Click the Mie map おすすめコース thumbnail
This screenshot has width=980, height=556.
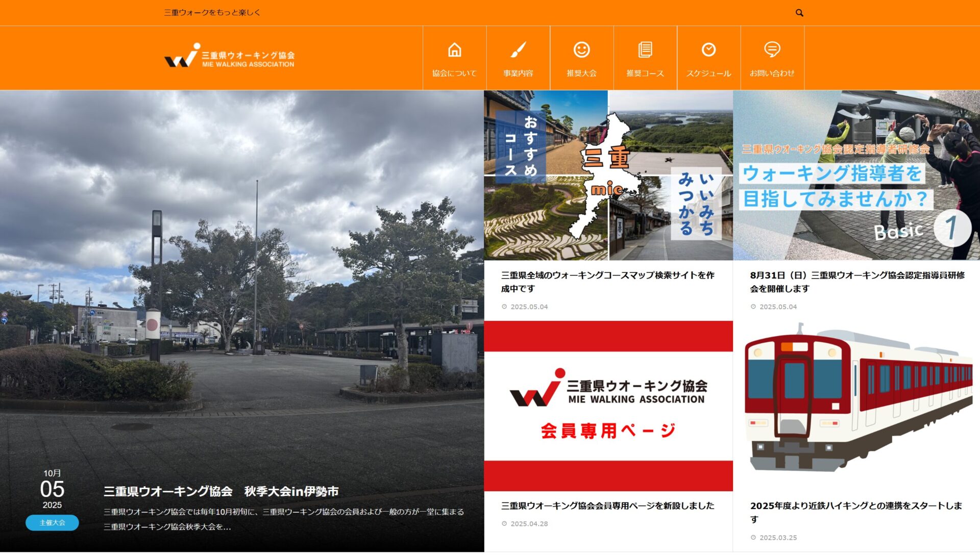pyautogui.click(x=608, y=175)
